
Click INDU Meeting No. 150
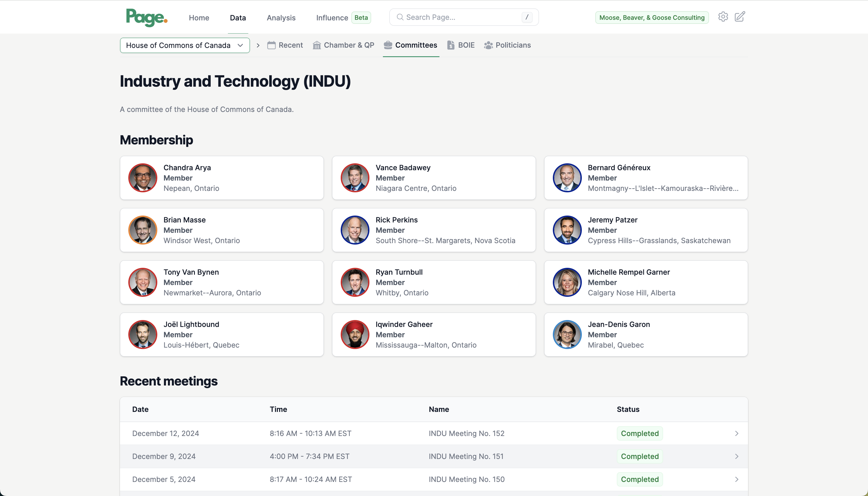pos(466,479)
